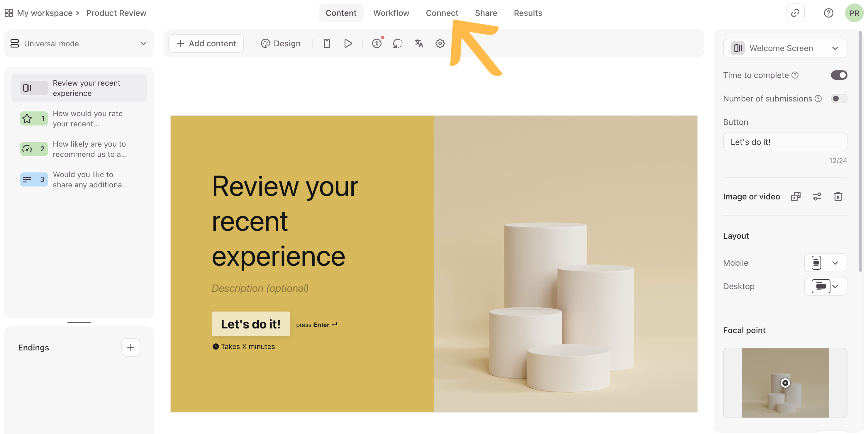Delete the image with trash icon
The height and width of the screenshot is (434, 868).
838,196
